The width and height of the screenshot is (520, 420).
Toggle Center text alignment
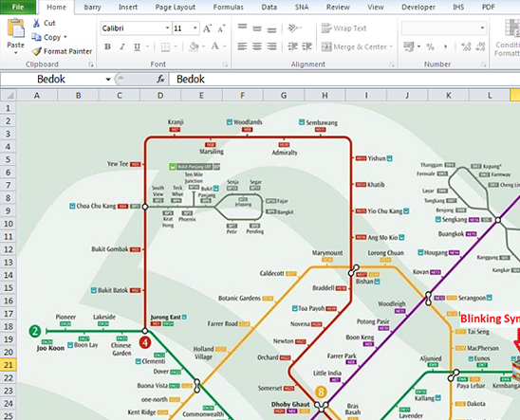(257, 46)
